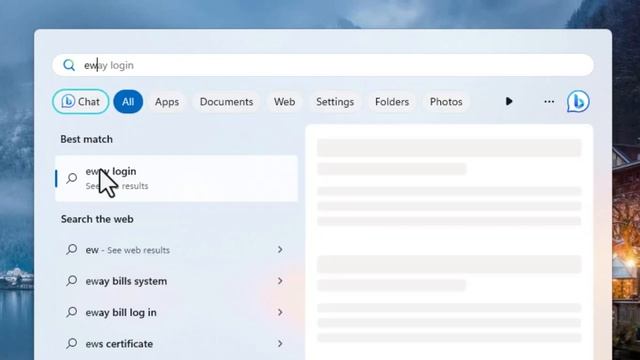Select the ews certificate suggestion
640x360 pixels.
176,344
